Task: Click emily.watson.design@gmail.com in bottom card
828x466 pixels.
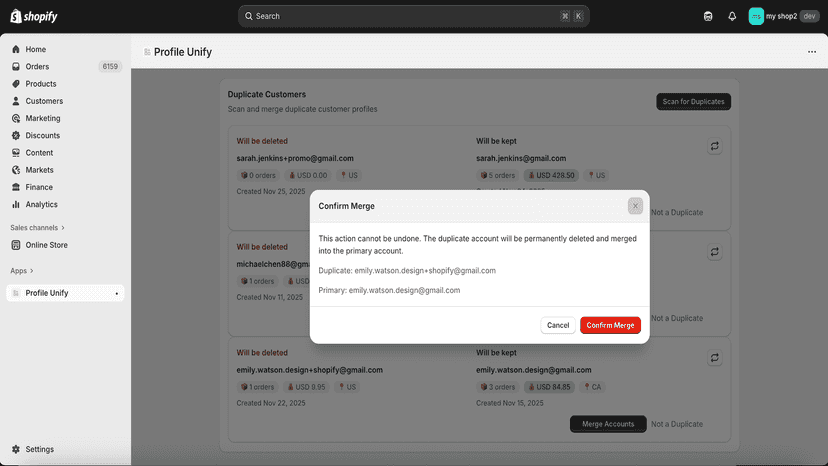Action: click(534, 370)
